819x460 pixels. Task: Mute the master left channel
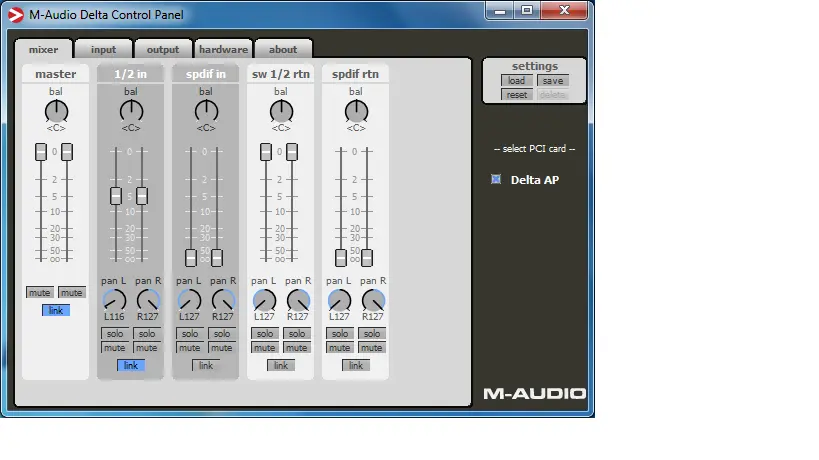click(x=40, y=292)
